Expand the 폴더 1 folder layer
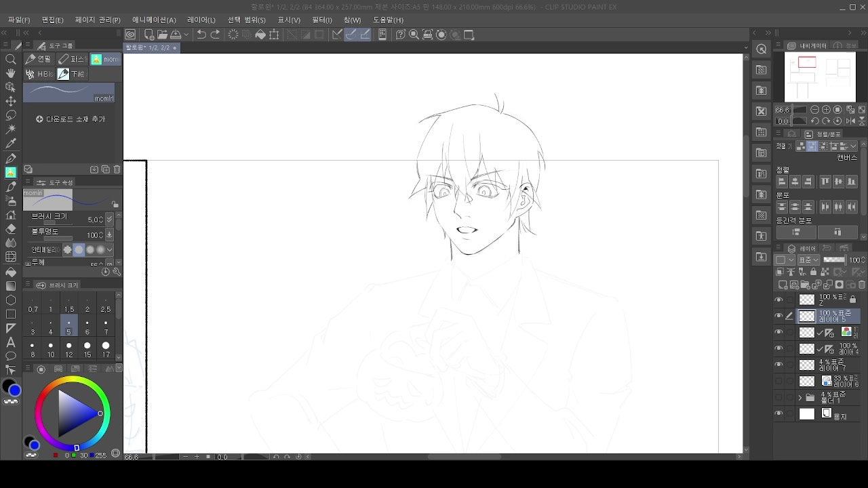 point(800,397)
